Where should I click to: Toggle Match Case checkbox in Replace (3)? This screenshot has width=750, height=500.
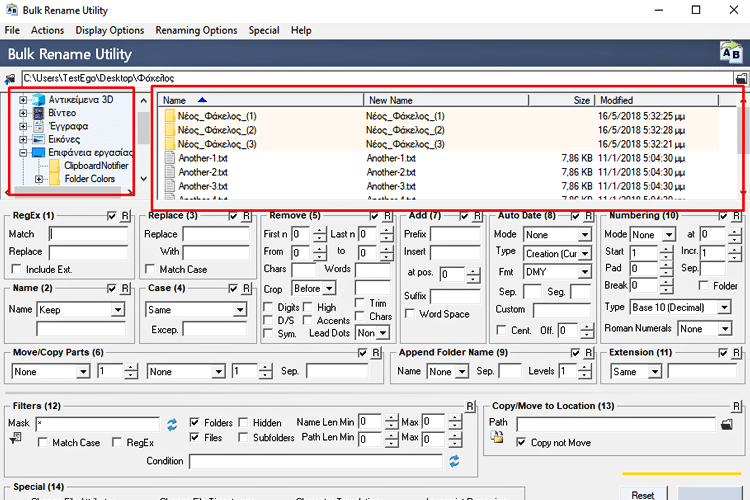pyautogui.click(x=150, y=269)
